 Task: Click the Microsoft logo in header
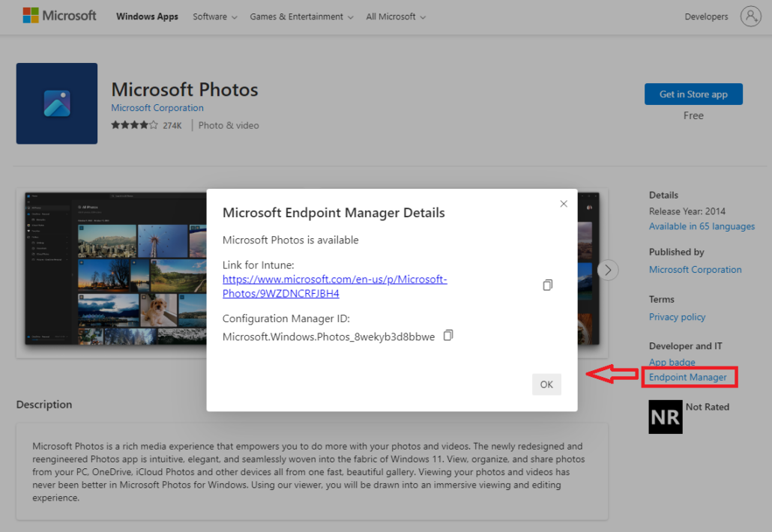60,16
